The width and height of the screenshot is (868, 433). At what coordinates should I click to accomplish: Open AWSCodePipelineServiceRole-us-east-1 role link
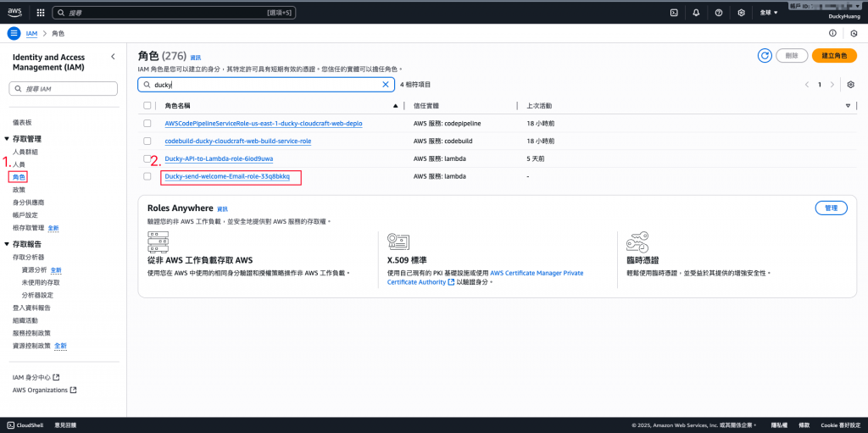click(264, 124)
